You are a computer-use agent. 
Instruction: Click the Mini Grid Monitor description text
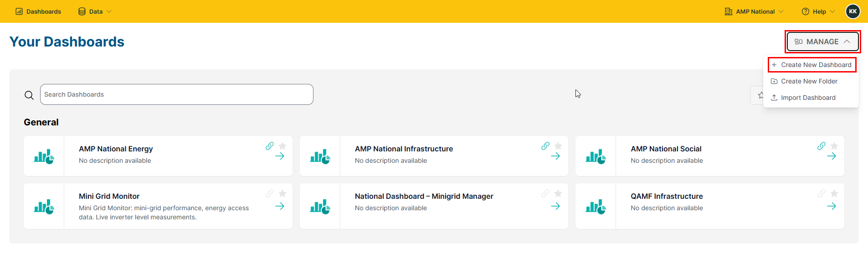coord(164,212)
